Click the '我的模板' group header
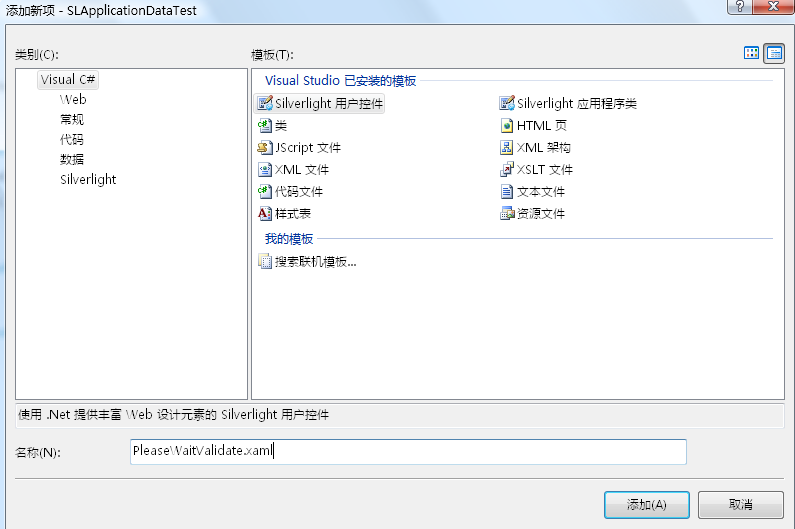 [x=289, y=238]
